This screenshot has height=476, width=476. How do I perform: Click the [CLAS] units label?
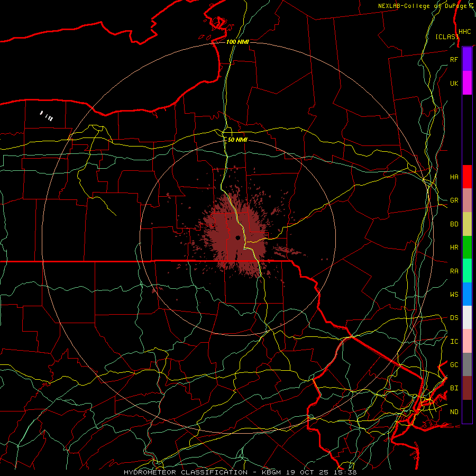coord(447,37)
